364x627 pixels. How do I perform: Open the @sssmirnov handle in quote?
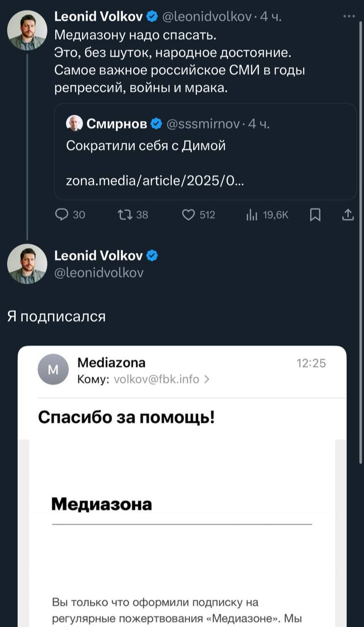click(203, 124)
